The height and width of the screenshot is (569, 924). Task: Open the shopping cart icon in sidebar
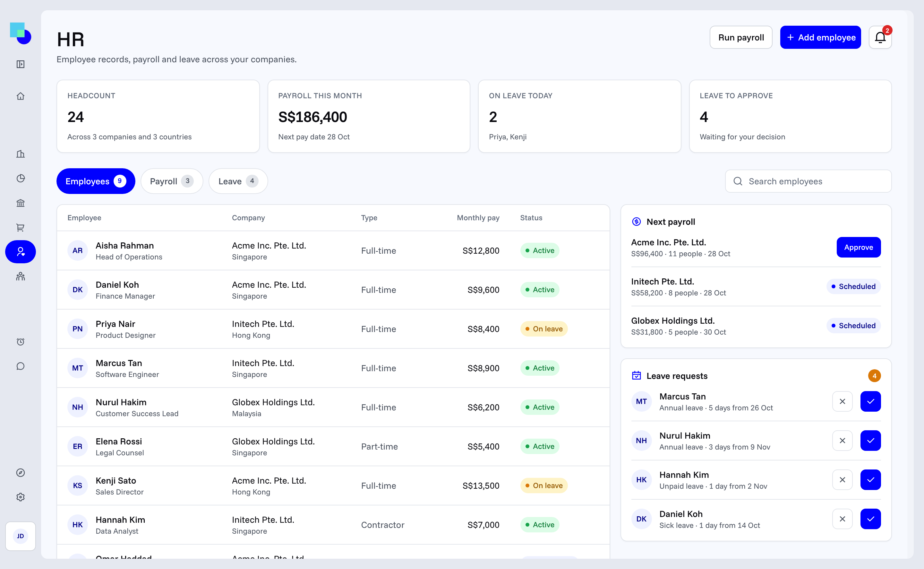coord(20,228)
